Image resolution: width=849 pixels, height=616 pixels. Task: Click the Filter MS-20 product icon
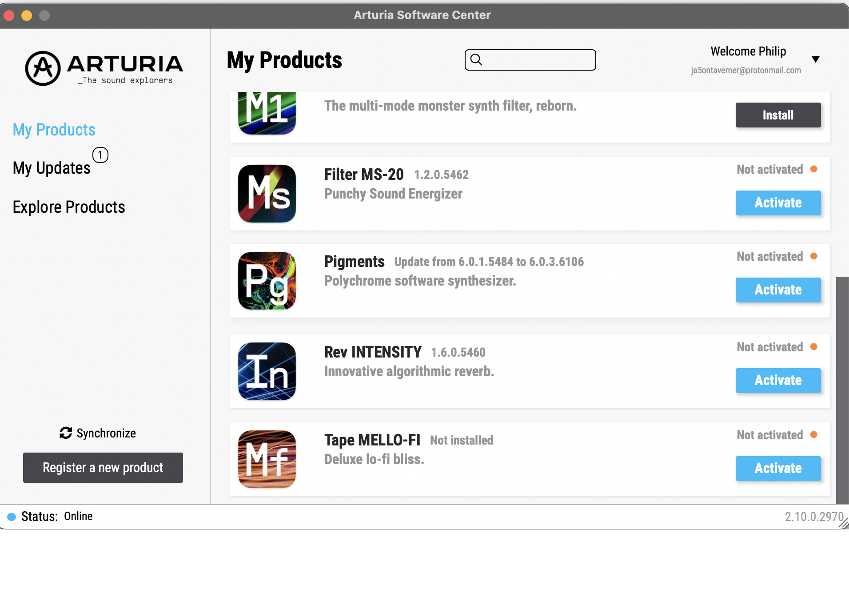click(267, 194)
